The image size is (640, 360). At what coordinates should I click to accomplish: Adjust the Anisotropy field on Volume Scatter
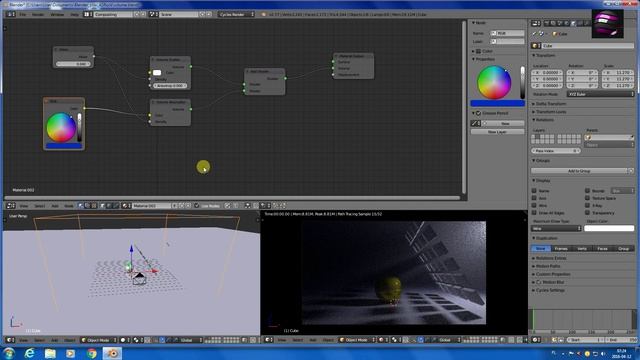pos(170,86)
